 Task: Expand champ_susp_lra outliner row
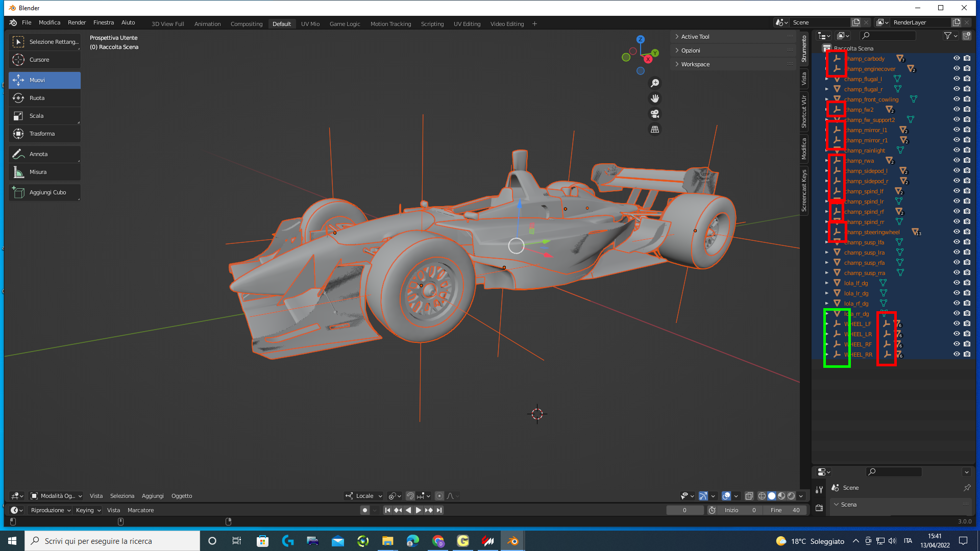click(x=827, y=253)
